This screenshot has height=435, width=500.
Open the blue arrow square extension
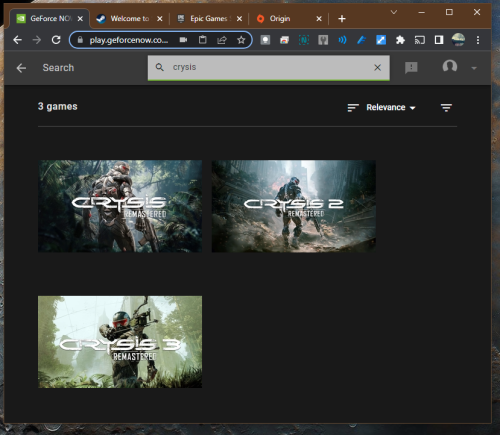[x=381, y=40]
